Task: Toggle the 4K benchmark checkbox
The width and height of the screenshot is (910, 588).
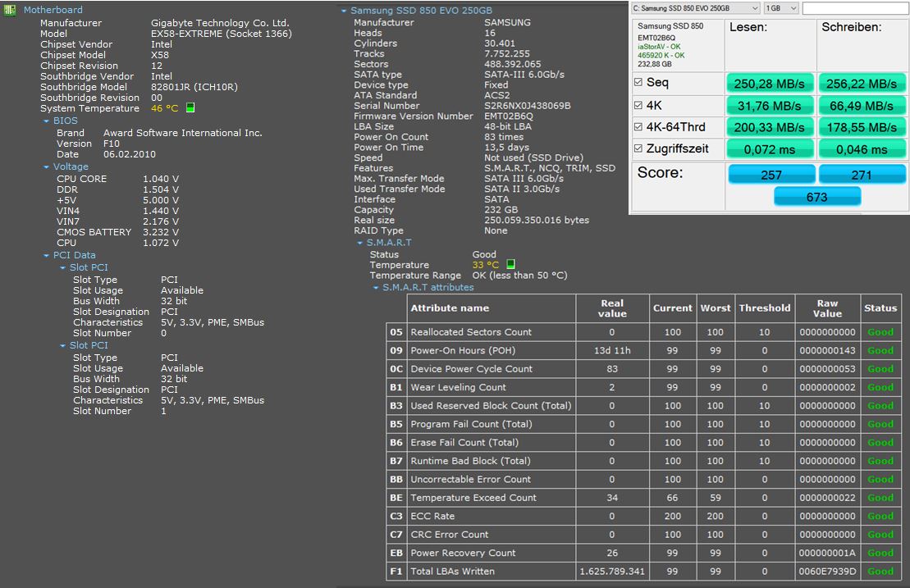Action: [638, 105]
